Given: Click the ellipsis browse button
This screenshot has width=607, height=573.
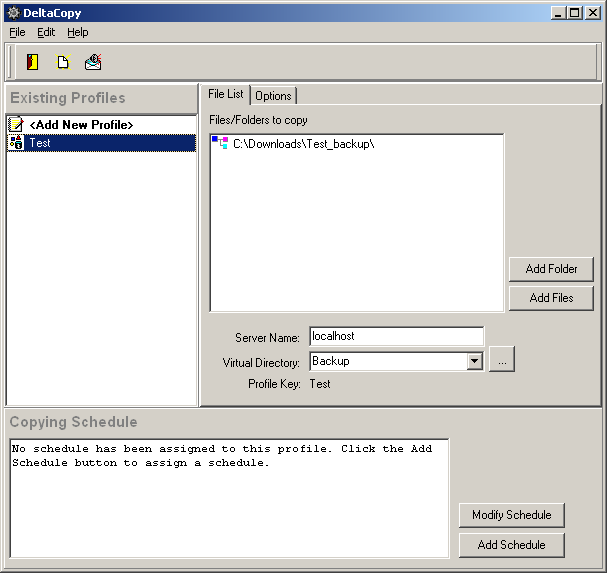Looking at the screenshot, I should (502, 359).
